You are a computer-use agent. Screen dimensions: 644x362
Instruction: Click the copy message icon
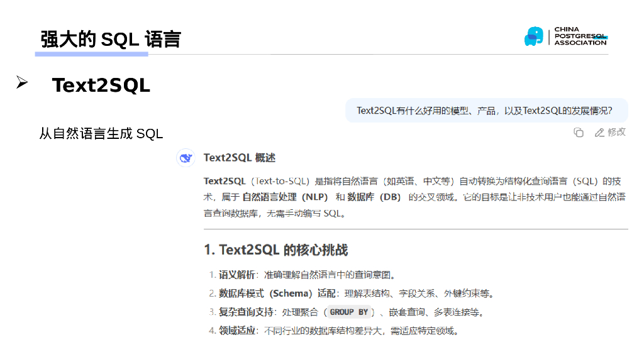(x=579, y=132)
